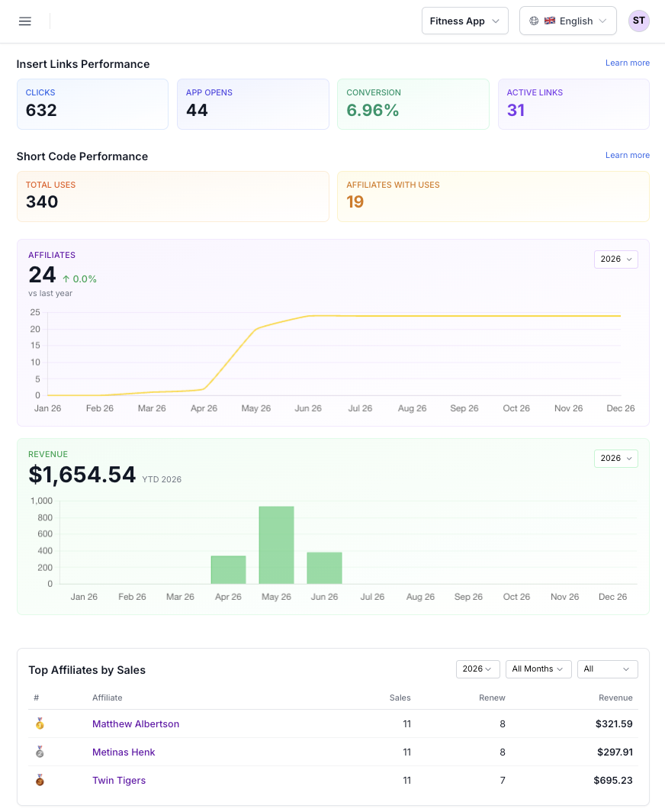Open the hamburger navigation menu

pos(25,21)
